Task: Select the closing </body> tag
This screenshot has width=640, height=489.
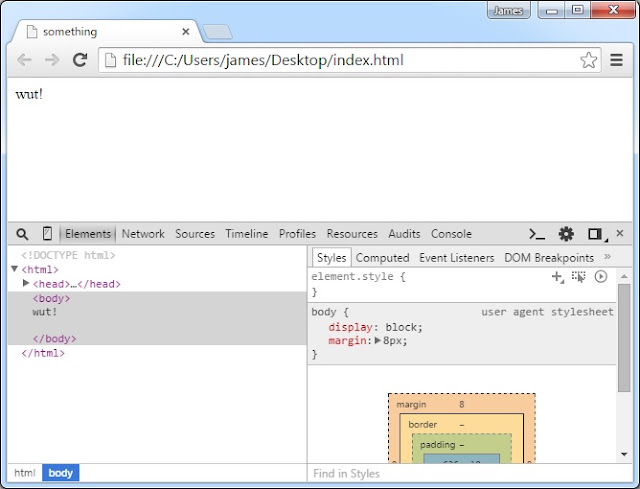Action: tap(54, 339)
